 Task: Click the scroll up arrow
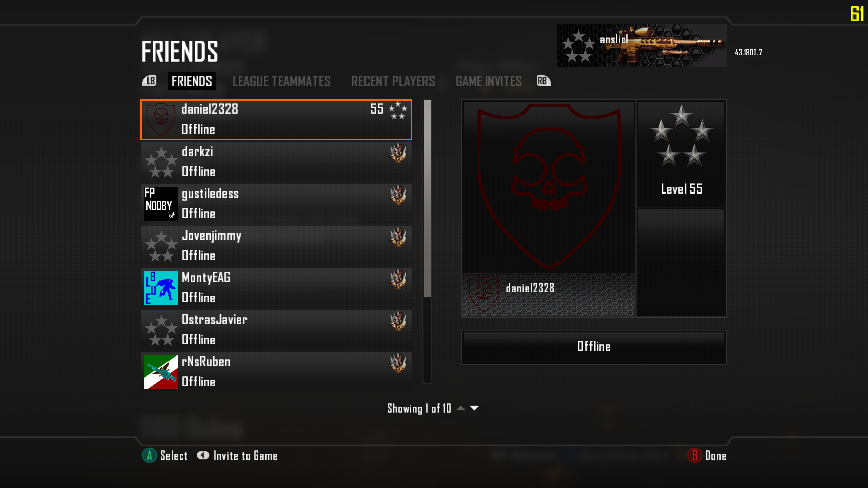[460, 408]
